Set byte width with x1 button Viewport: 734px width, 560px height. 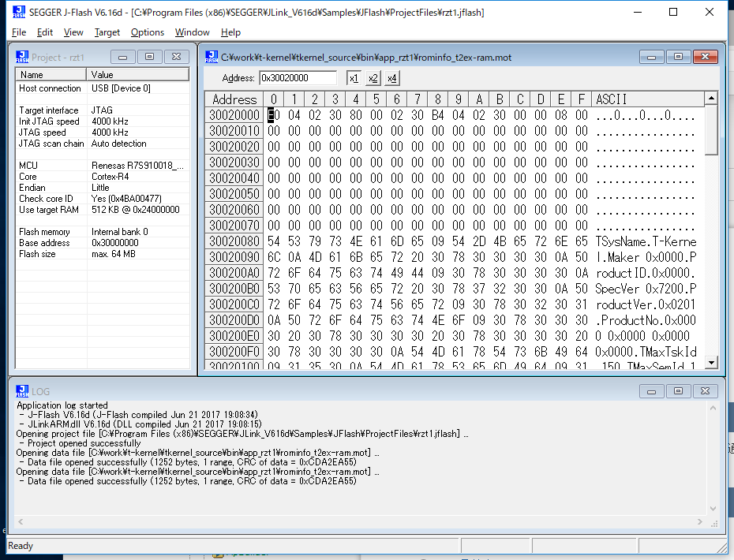(x=354, y=78)
